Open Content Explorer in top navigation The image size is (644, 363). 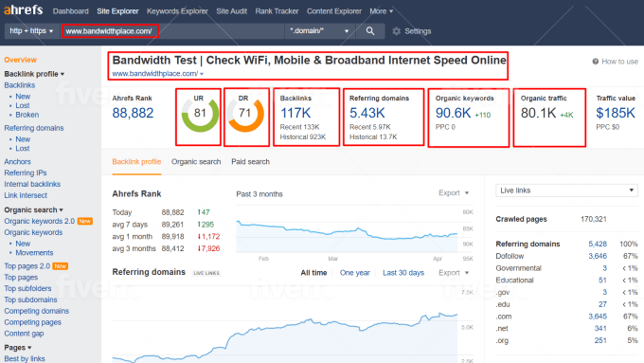pos(334,11)
